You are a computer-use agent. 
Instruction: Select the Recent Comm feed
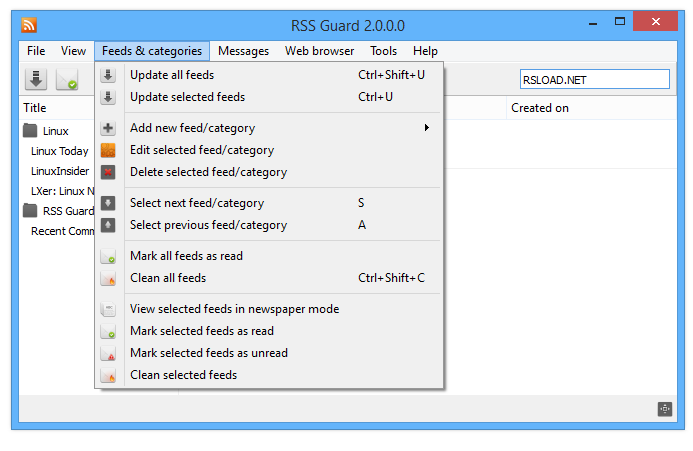pos(62,231)
